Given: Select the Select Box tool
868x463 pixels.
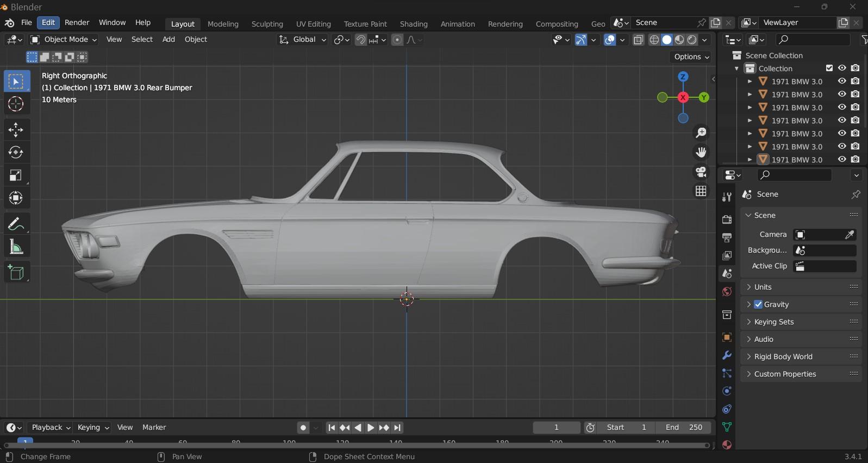Looking at the screenshot, I should 16,82.
